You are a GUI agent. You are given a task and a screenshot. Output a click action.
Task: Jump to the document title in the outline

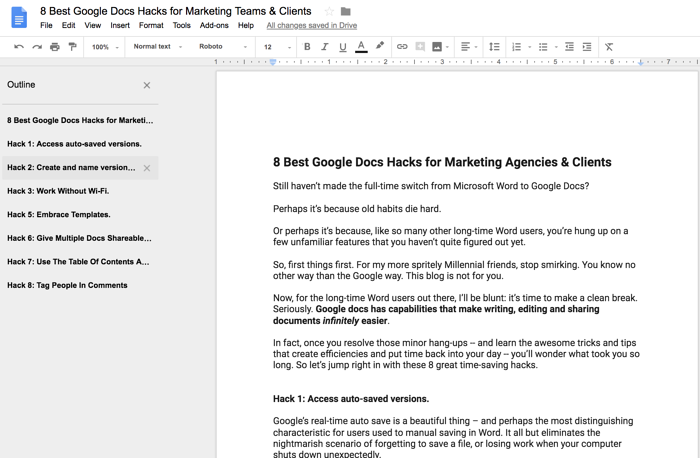point(80,120)
